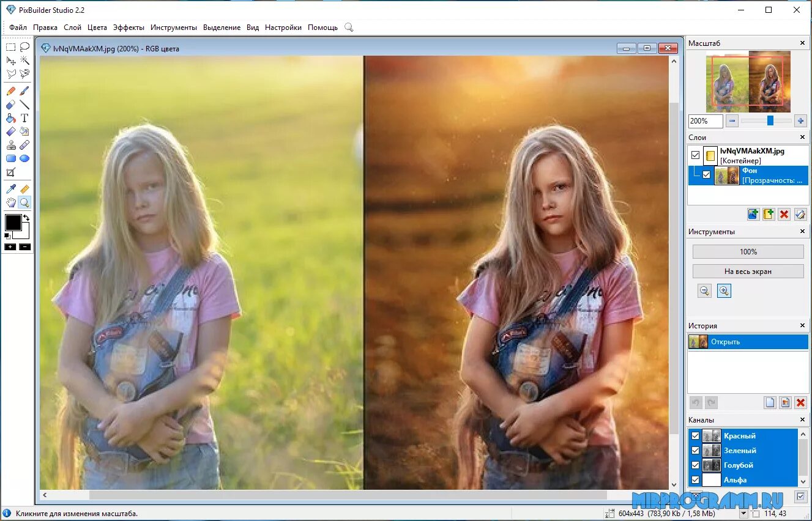Click the search magnifier in menu bar

(x=349, y=27)
